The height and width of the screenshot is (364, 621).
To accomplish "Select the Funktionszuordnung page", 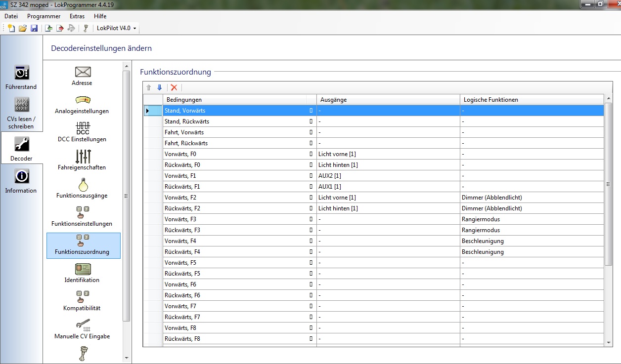I will click(84, 245).
